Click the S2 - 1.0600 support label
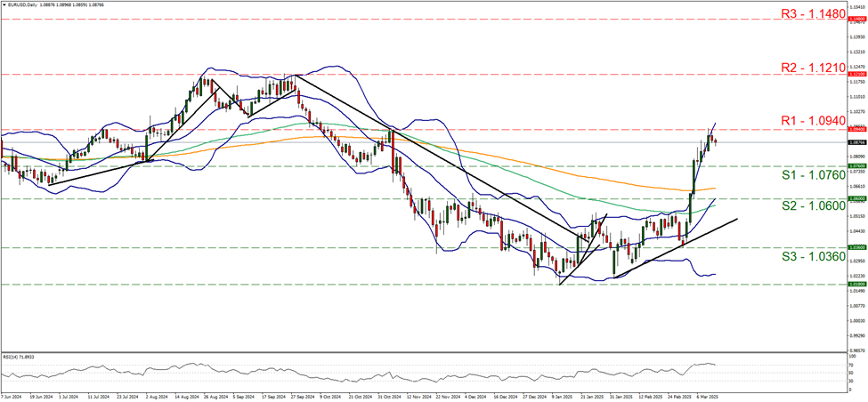The width and height of the screenshot is (868, 402). 813,205
